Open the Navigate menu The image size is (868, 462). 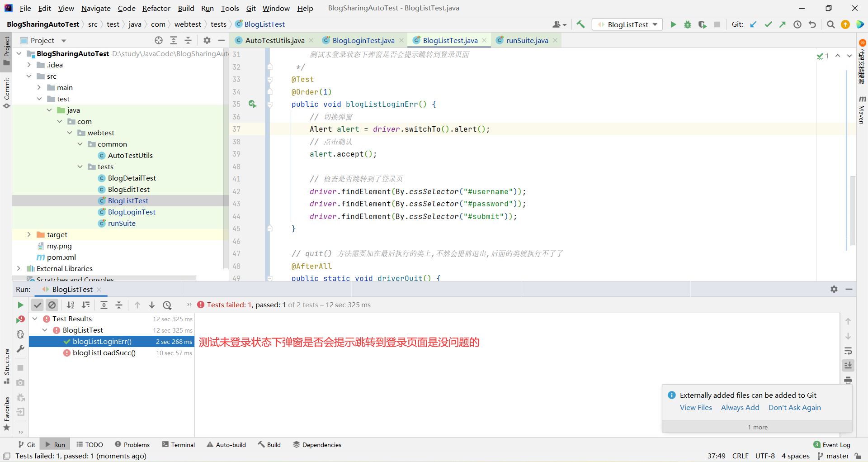pyautogui.click(x=96, y=8)
